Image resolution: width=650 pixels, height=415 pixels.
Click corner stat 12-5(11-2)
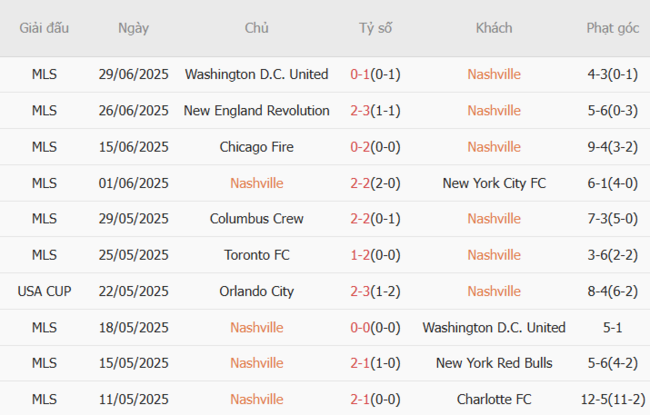613,399
